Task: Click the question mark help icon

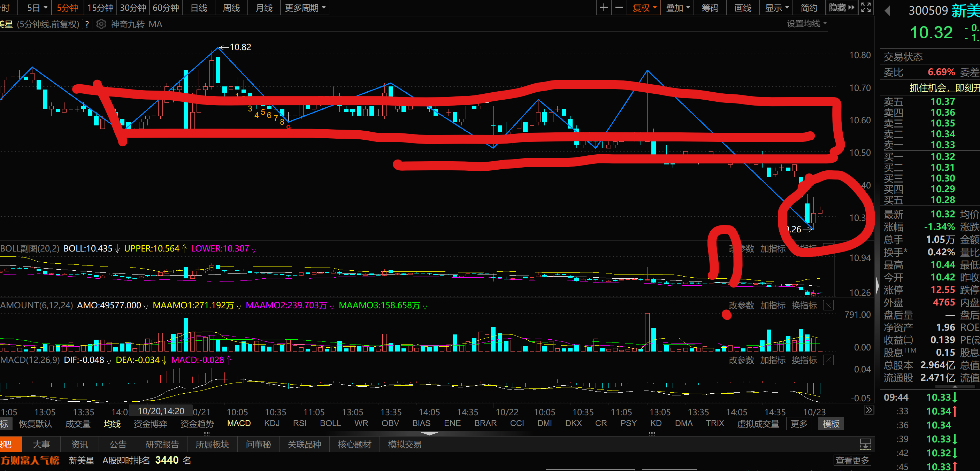Action: point(87,24)
